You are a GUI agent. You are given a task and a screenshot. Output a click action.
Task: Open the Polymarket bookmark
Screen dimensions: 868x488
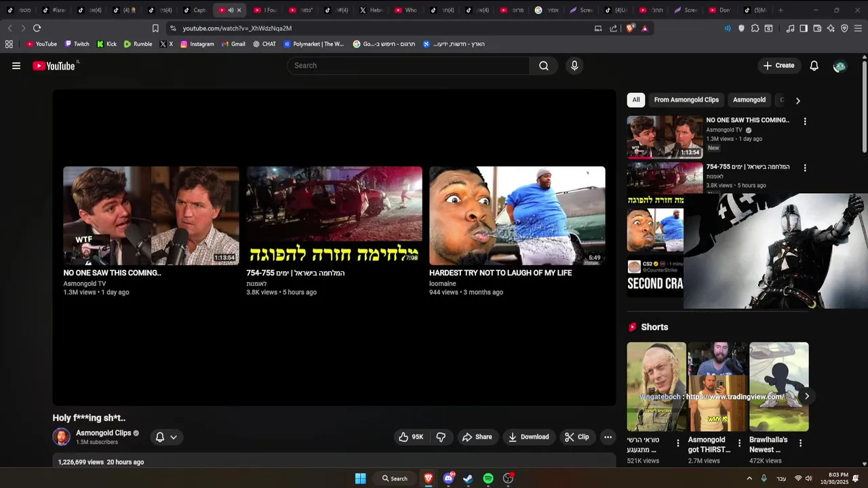314,44
